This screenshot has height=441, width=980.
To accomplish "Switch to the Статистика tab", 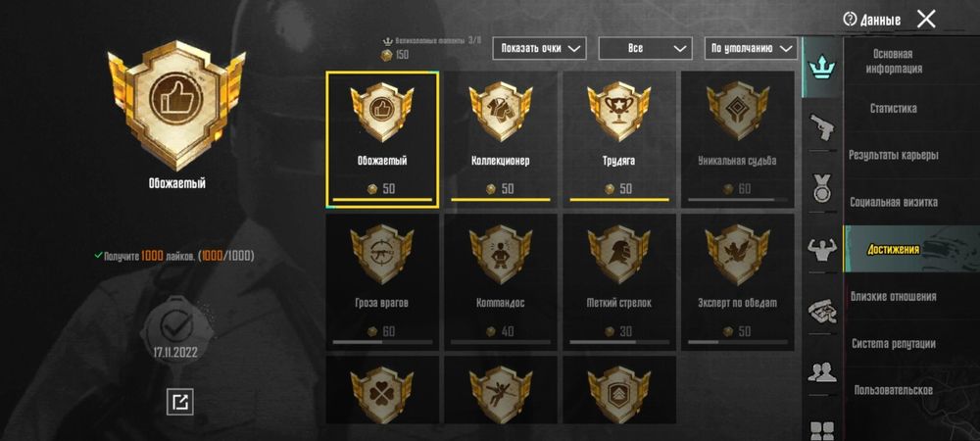I will (893, 109).
